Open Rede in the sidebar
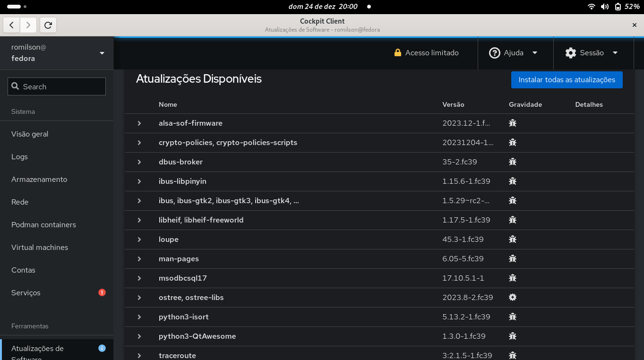644x360 pixels. pos(57,202)
